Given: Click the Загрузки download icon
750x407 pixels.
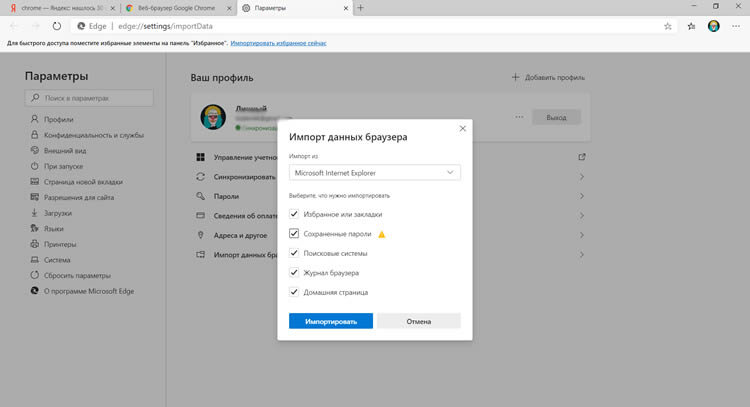Looking at the screenshot, I should (x=34, y=213).
